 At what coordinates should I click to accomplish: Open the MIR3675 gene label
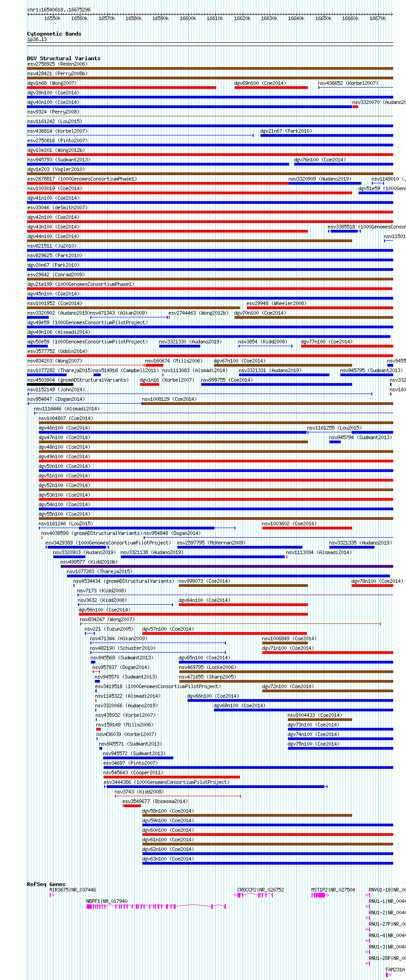coord(73,890)
